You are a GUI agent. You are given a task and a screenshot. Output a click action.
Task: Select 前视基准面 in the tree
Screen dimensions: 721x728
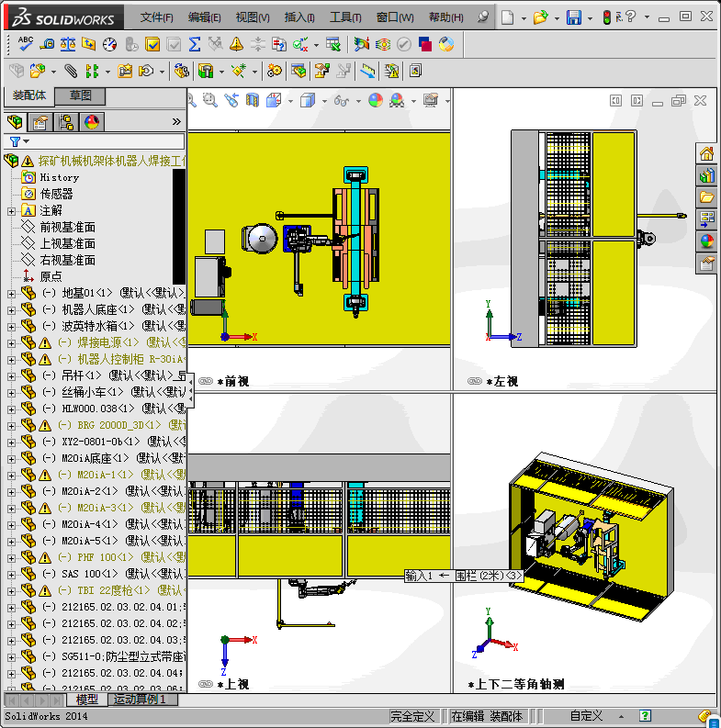coord(67,227)
